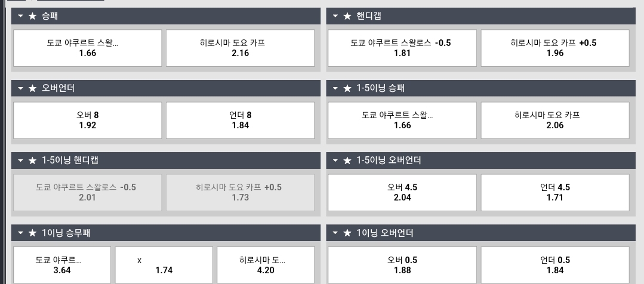Click star next to 1-5이닝 오버언더

coord(347,161)
